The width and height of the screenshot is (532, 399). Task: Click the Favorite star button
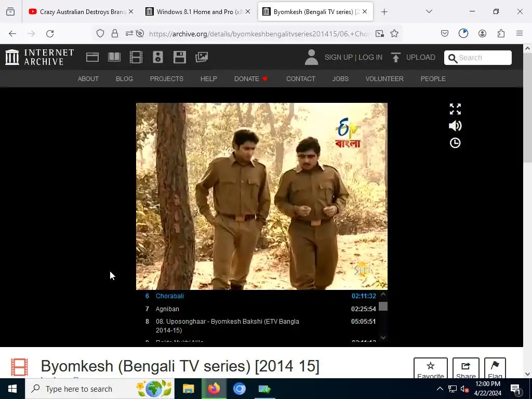click(x=431, y=368)
